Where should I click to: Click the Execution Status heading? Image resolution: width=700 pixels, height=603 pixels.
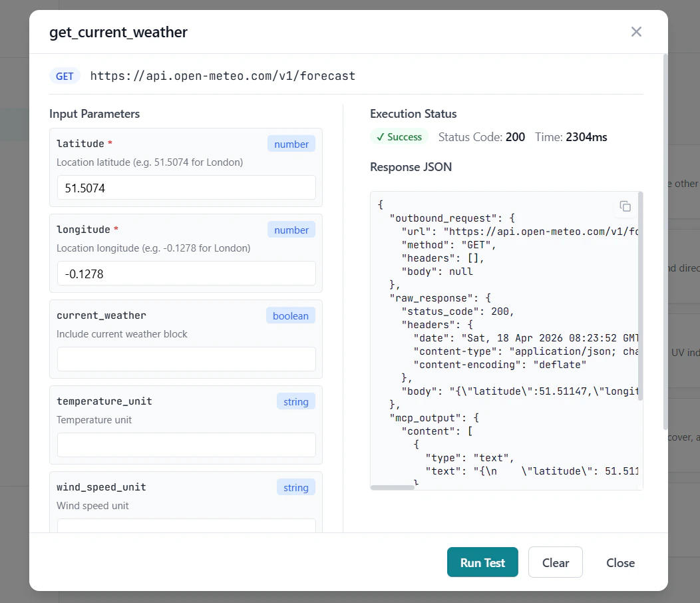413,114
